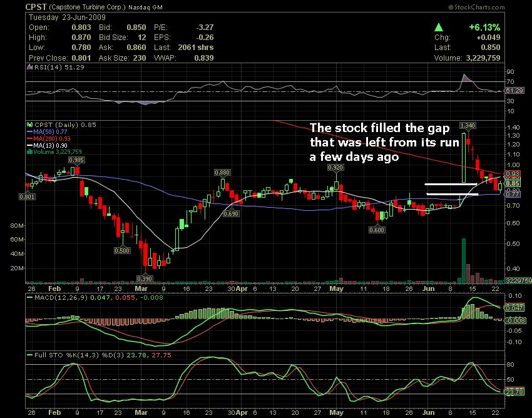Click the green up-arrow change indicator
Viewport: 532px width, 418px height.
coord(439,28)
